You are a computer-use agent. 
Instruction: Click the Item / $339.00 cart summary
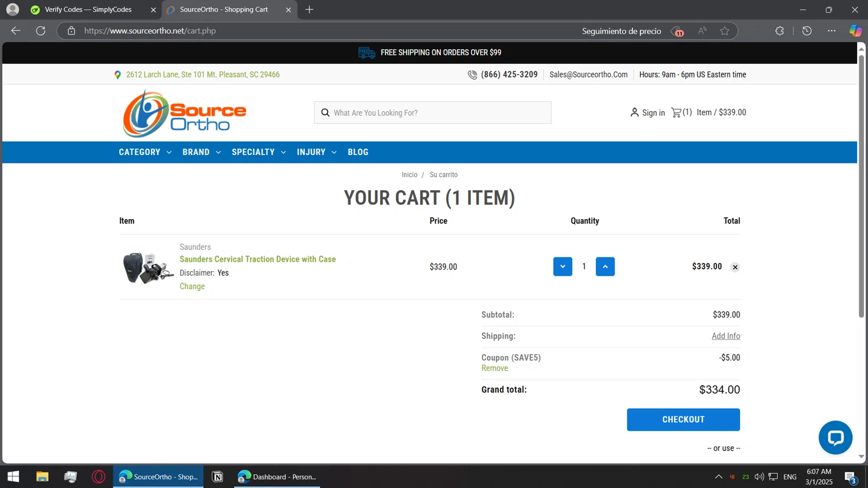pyautogui.click(x=721, y=112)
